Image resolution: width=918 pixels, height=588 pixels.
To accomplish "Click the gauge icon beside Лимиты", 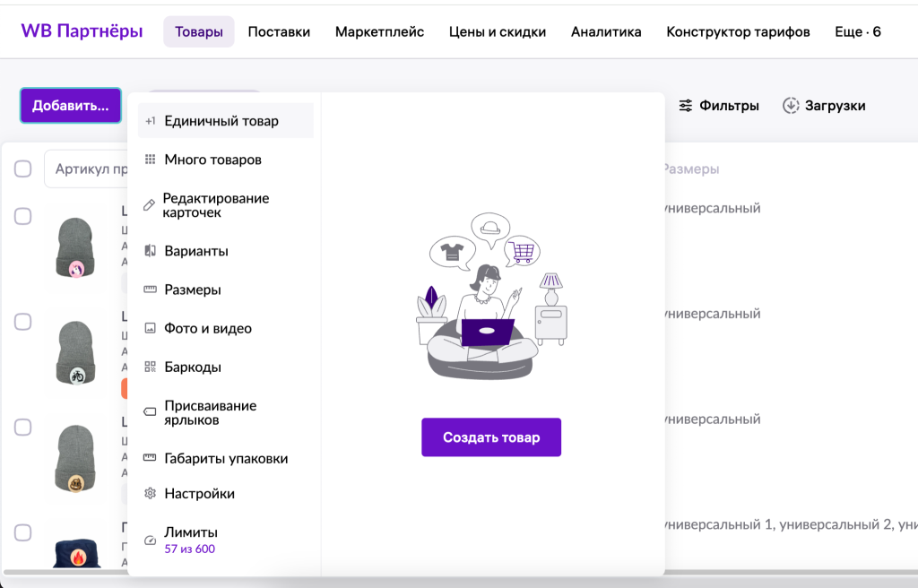I will click(x=150, y=540).
